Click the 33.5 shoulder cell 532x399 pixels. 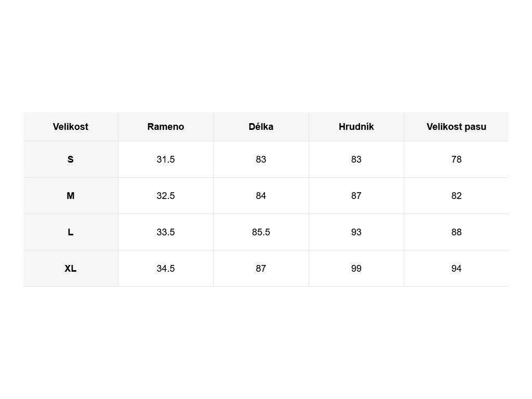(x=166, y=232)
